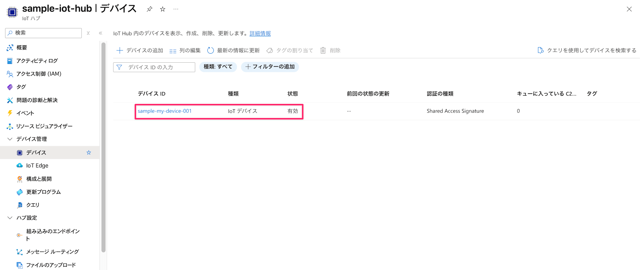644x270 pixels.
Task: Click the 認証の種類 column header
Action: coord(440,94)
